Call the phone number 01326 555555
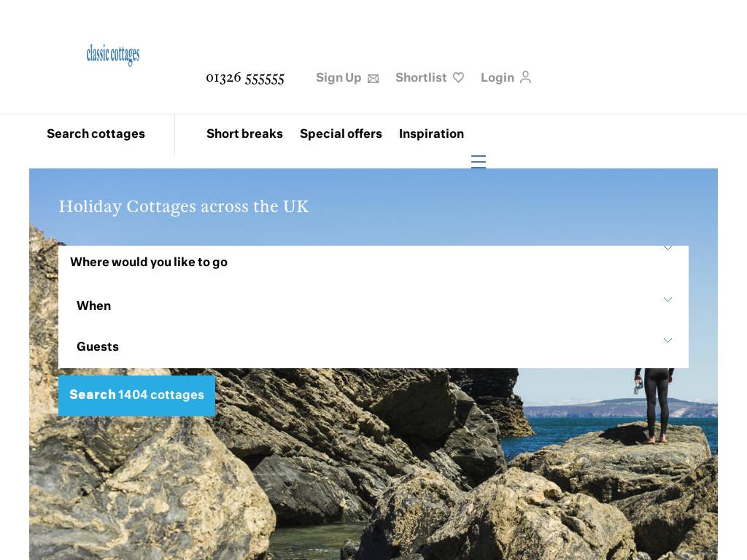The height and width of the screenshot is (560, 747). tap(245, 78)
